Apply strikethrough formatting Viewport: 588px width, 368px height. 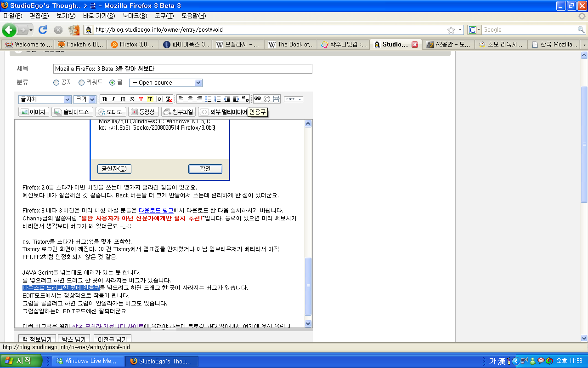pyautogui.click(x=132, y=99)
